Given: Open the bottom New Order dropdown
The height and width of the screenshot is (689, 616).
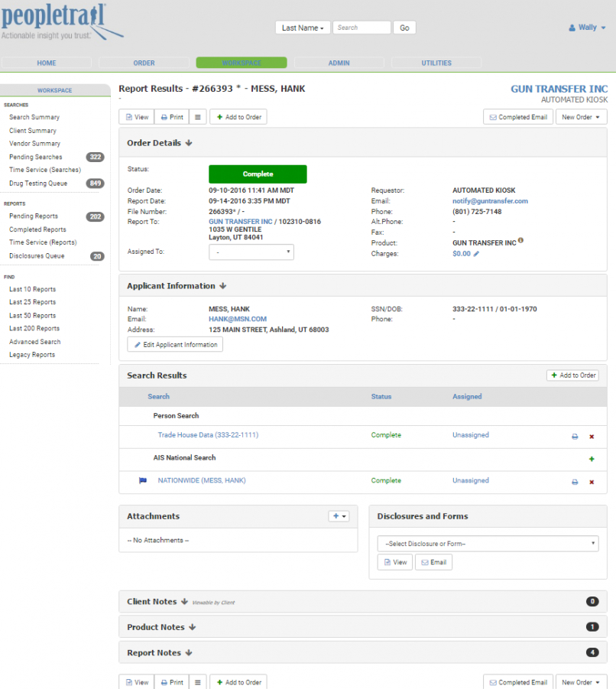Looking at the screenshot, I should tap(581, 682).
